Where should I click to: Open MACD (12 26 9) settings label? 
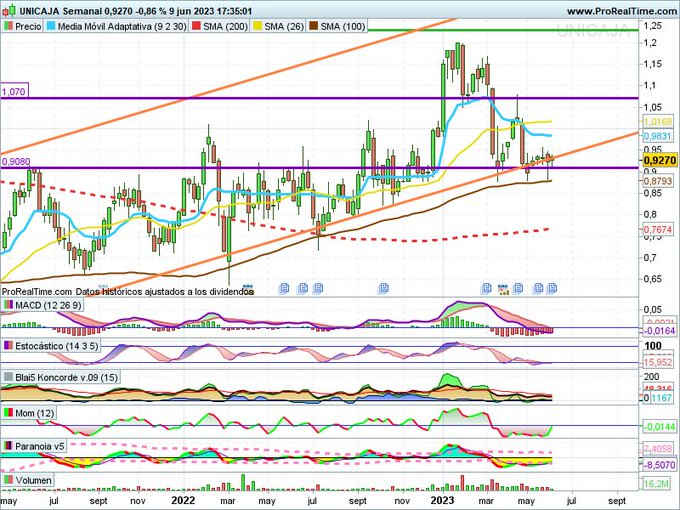click(48, 305)
